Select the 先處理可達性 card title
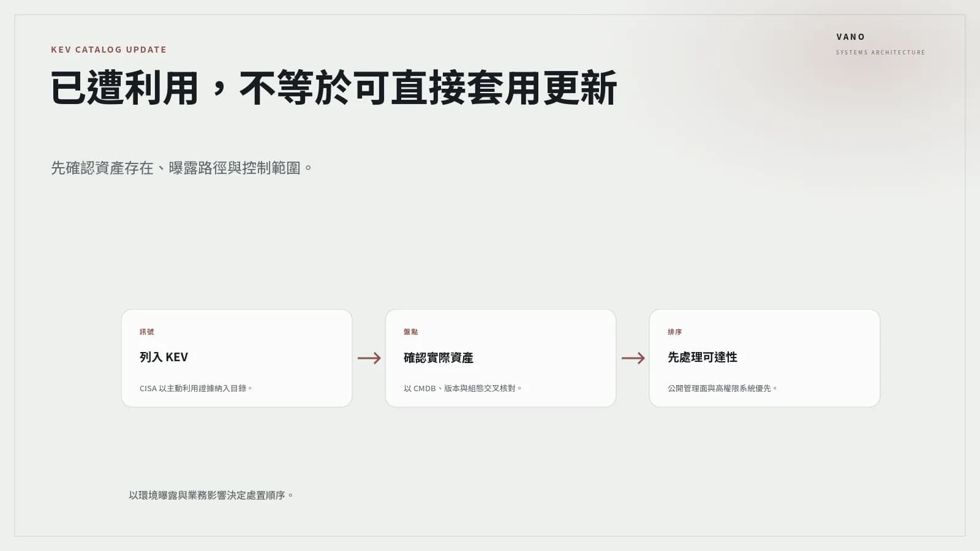The image size is (980, 551). pyautogui.click(x=703, y=357)
